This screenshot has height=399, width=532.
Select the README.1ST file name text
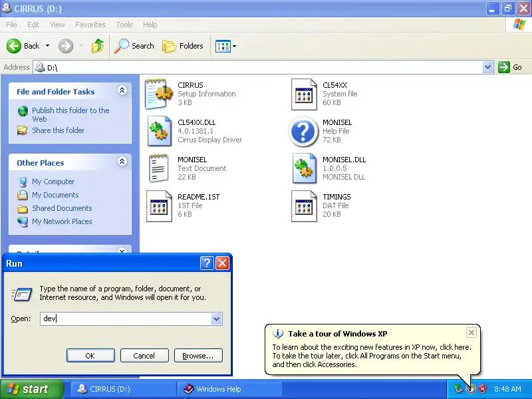click(198, 197)
